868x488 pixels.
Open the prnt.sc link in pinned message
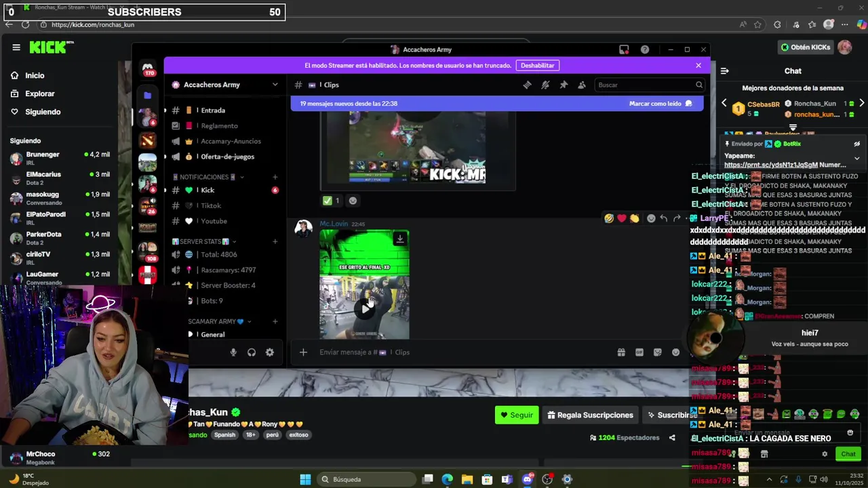pos(771,165)
